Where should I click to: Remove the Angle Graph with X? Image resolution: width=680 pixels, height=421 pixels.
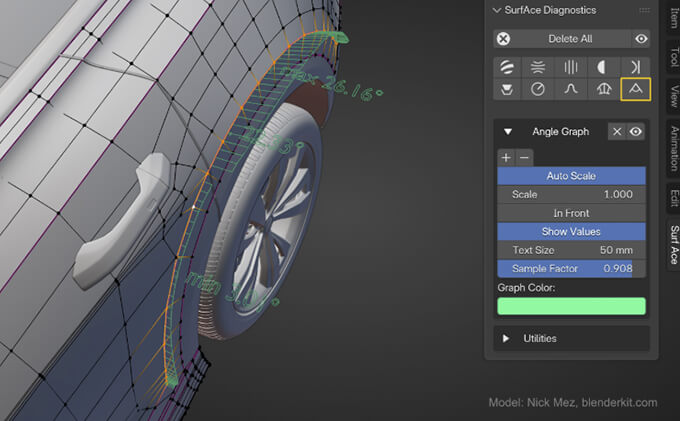[617, 131]
